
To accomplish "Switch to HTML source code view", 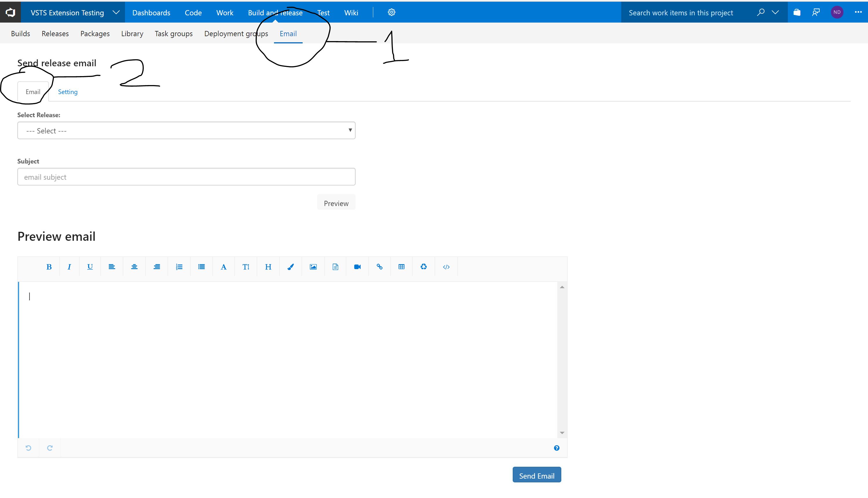I will (446, 267).
